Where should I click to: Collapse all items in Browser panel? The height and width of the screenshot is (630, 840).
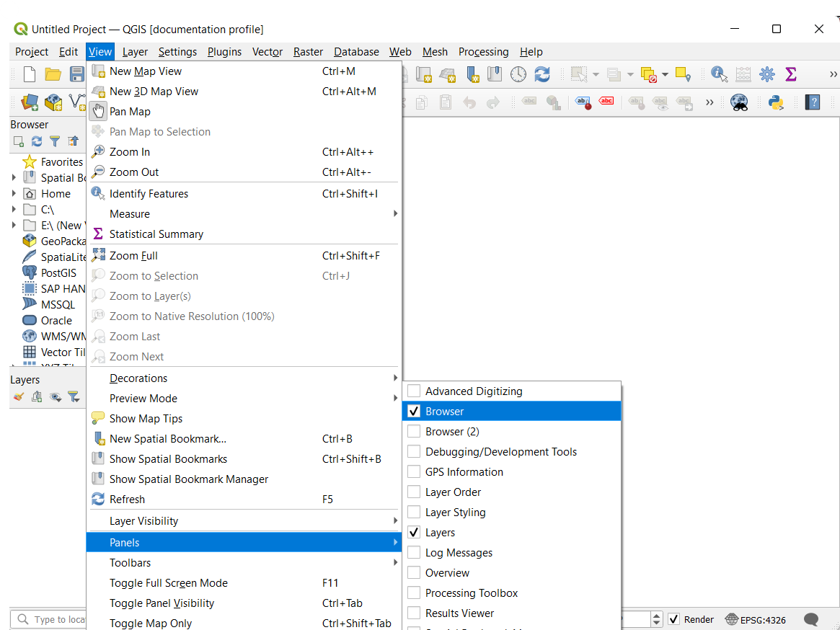pos(74,141)
